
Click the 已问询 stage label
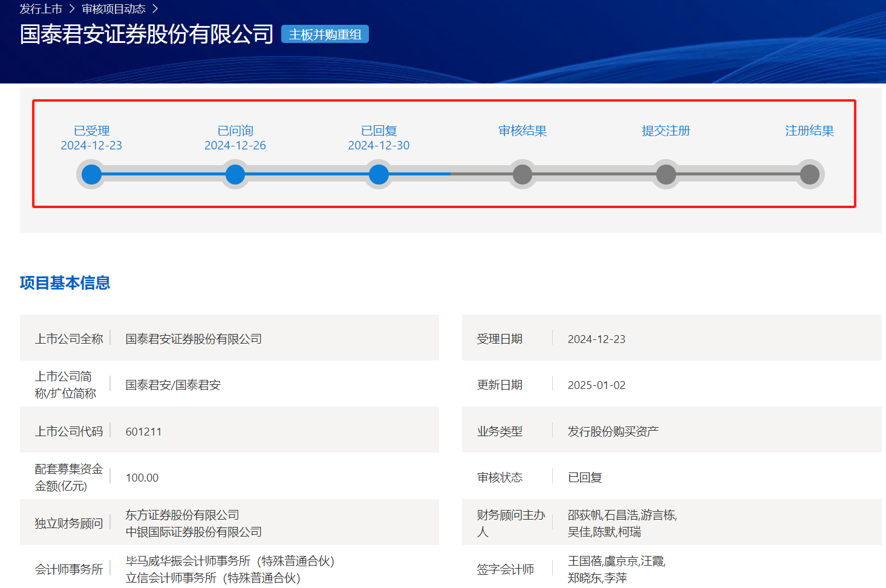(235, 131)
